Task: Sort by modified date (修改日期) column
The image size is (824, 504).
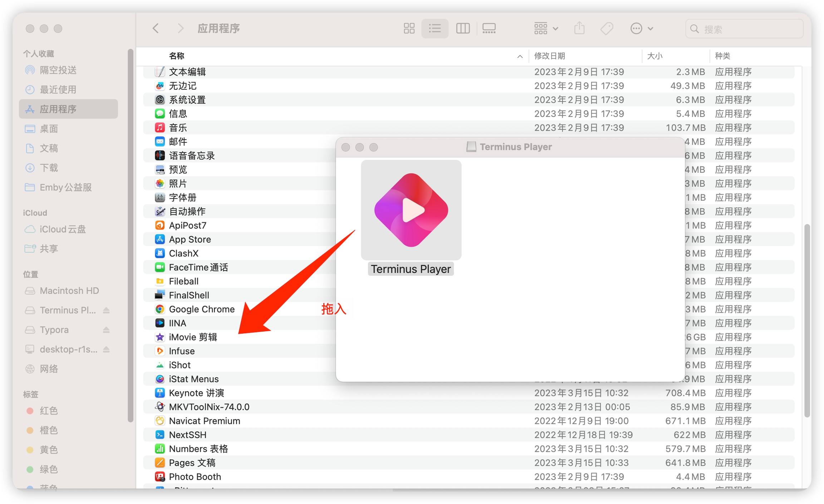Action: (549, 56)
